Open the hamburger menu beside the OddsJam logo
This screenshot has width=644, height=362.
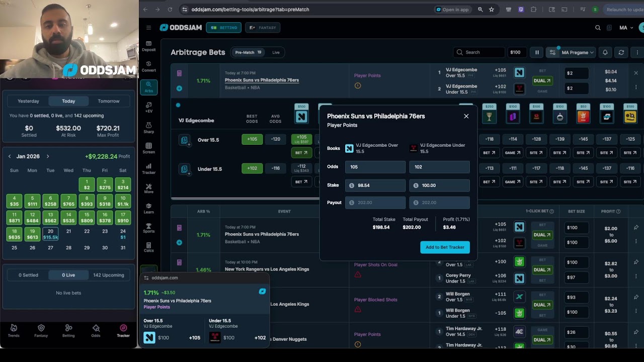[148, 28]
